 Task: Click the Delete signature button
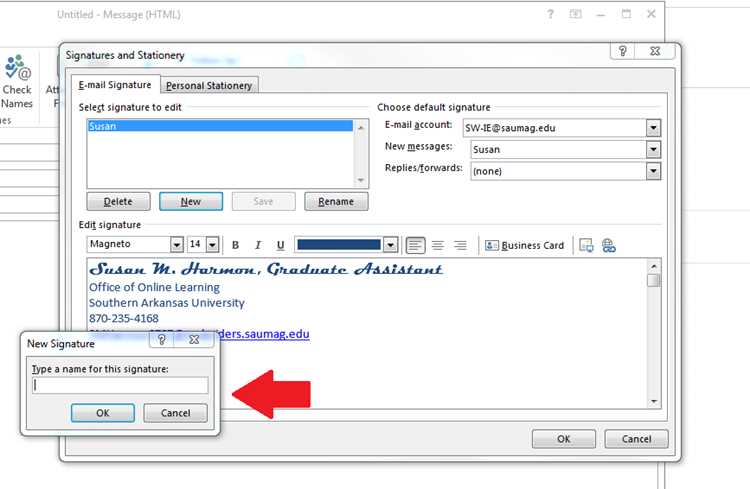[x=118, y=201]
